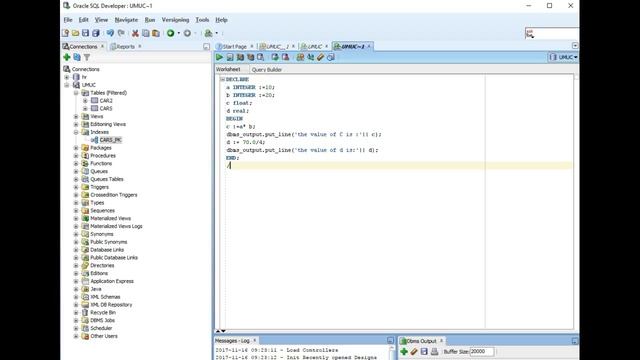
Task: Click the Filter funnel icon in Connections
Action: [x=87, y=58]
